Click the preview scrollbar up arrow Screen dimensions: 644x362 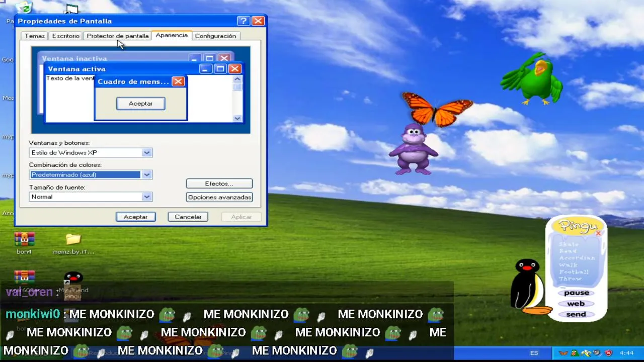(x=237, y=79)
